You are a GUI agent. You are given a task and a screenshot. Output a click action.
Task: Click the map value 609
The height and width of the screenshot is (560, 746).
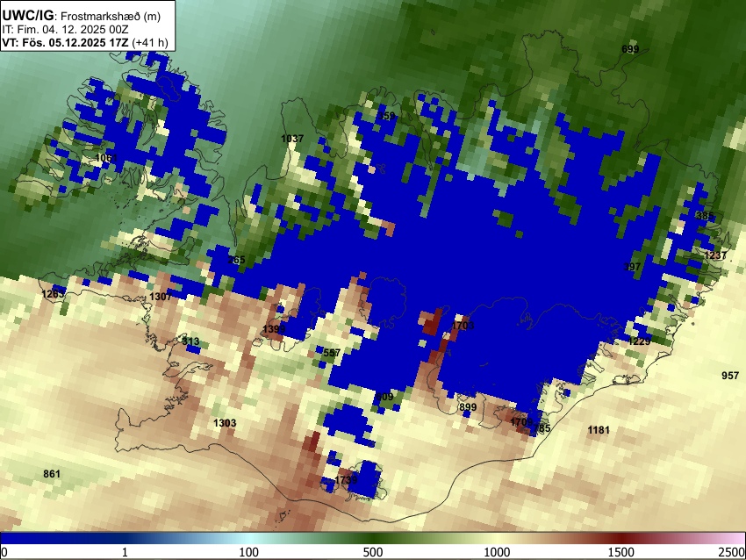tap(384, 397)
